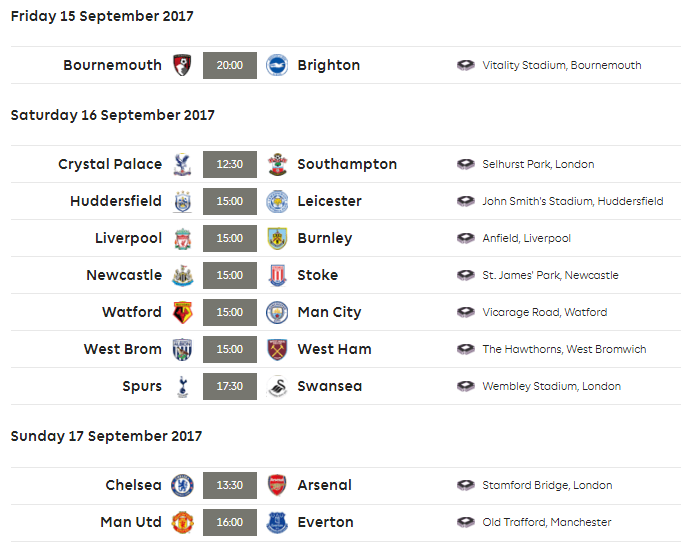Click the Spurs cockerel logo

coord(182,386)
